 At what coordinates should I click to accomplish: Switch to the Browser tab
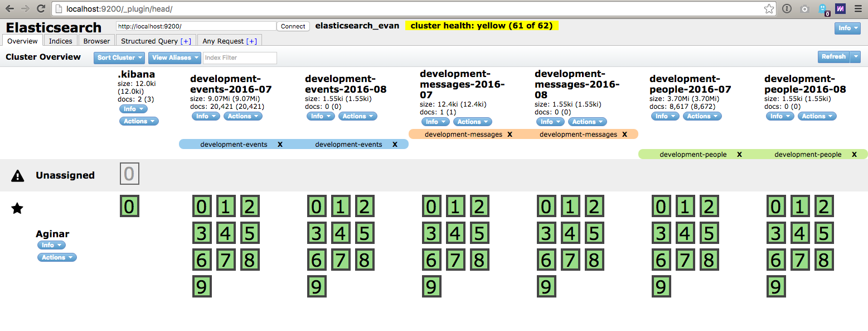[x=97, y=41]
